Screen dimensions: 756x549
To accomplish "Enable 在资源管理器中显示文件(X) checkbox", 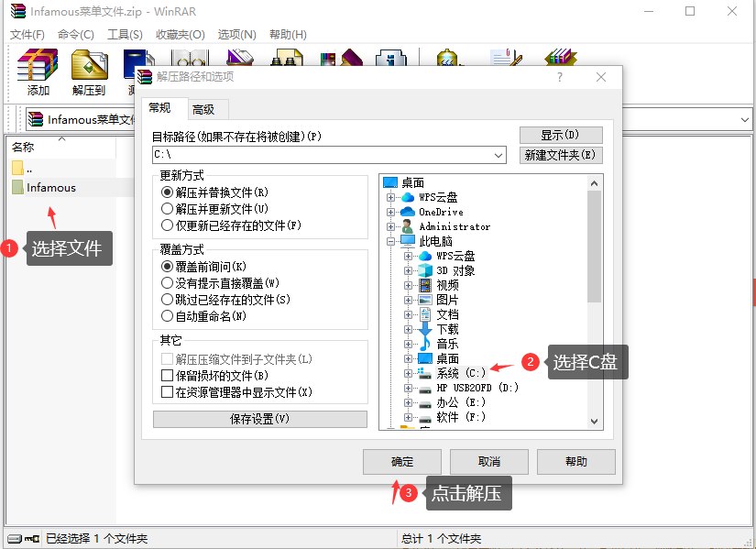I will coord(167,391).
